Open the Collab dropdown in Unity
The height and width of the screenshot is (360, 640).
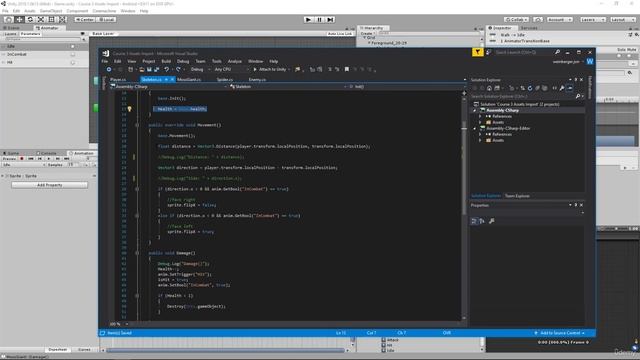tap(516, 20)
